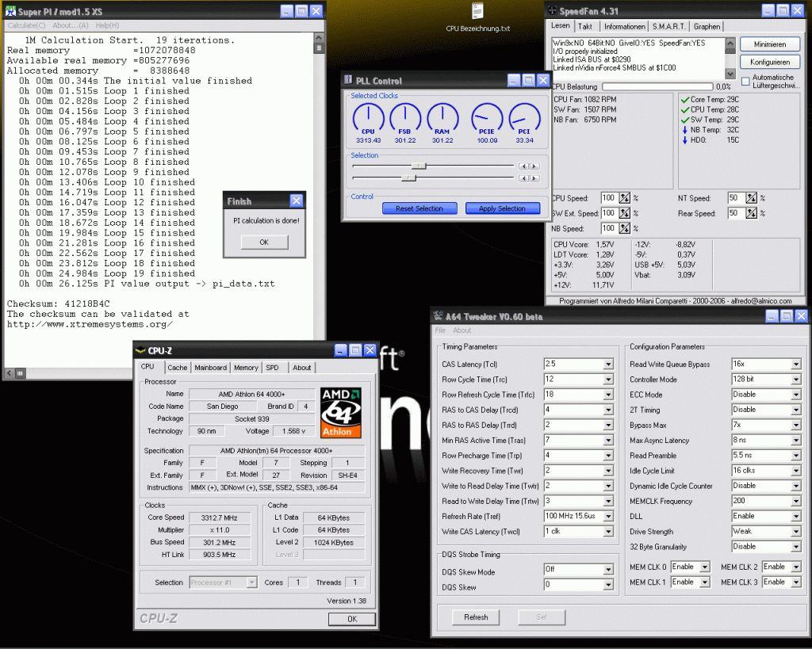Select the FSB clock dial
812x649 pixels.
(405, 119)
